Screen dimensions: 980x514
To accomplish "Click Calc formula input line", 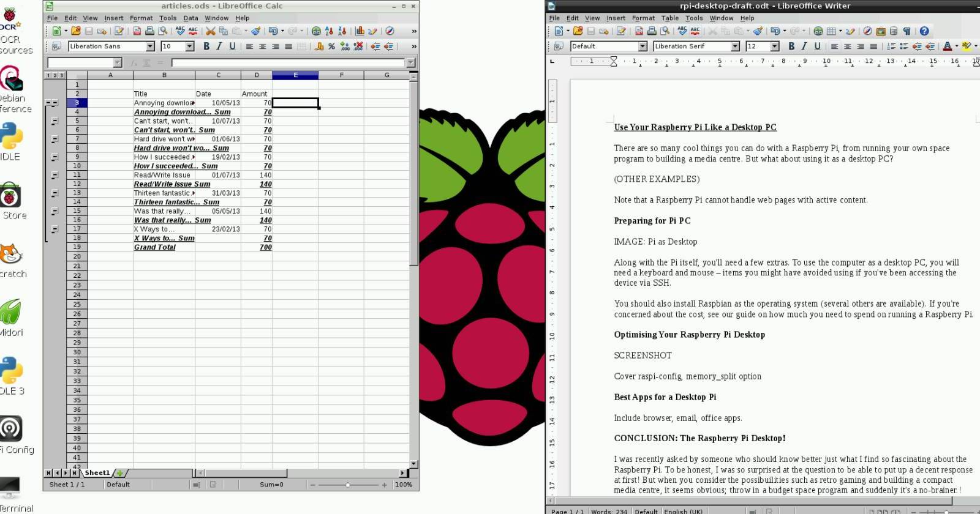I will 288,62.
